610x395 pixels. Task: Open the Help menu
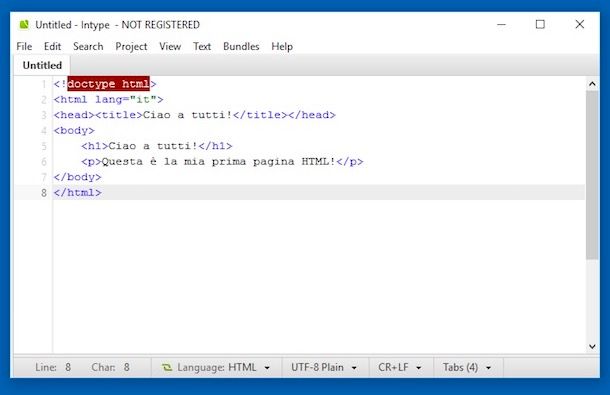click(x=282, y=46)
